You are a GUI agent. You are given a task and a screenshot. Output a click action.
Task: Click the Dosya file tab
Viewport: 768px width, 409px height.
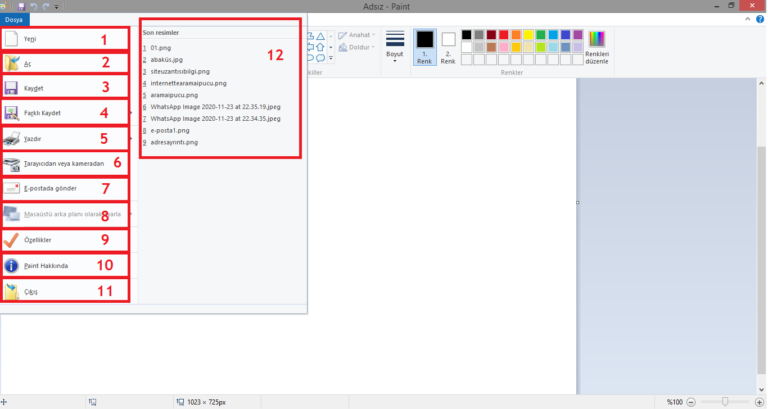click(x=13, y=19)
